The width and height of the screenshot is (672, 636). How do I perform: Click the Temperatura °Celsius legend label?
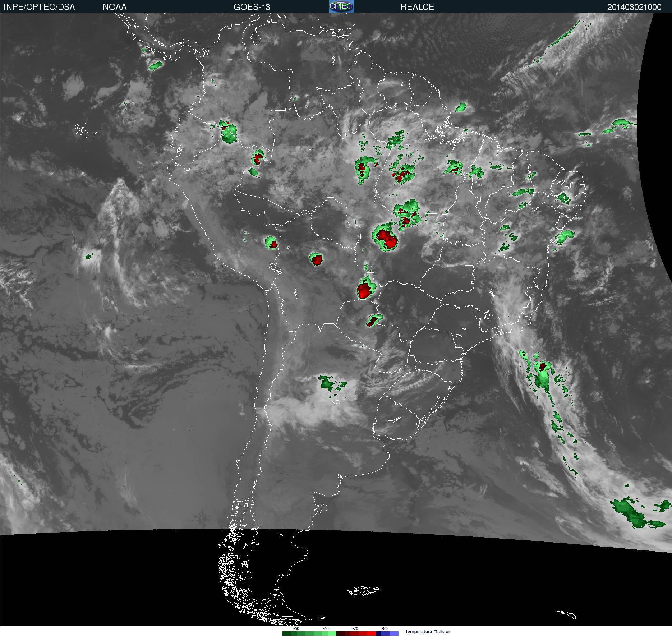428,631
